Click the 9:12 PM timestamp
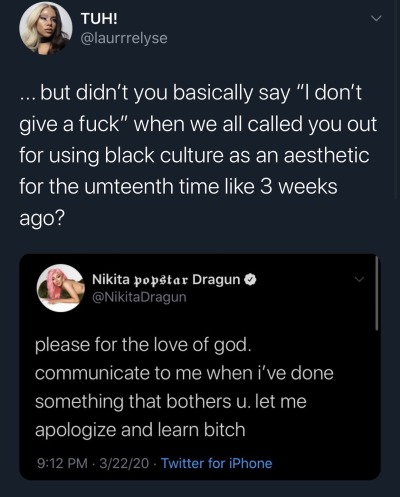This screenshot has width=400, height=497. coord(62,463)
